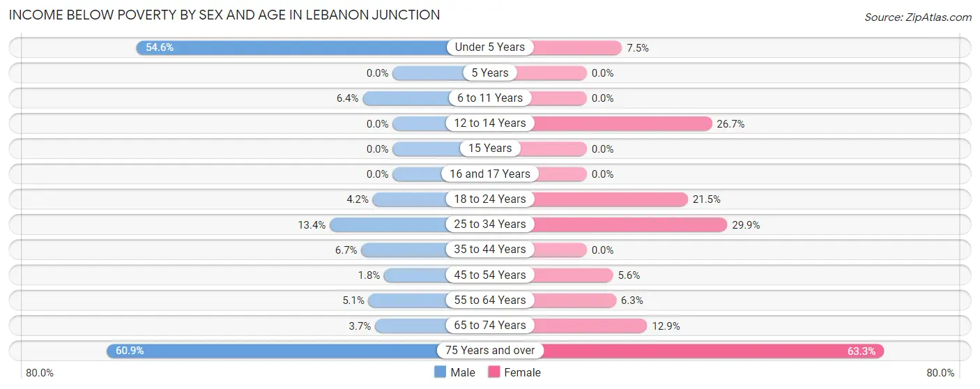This screenshot has width=980, height=389.
Task: Click the 63.3% value label
Action: coord(861,351)
